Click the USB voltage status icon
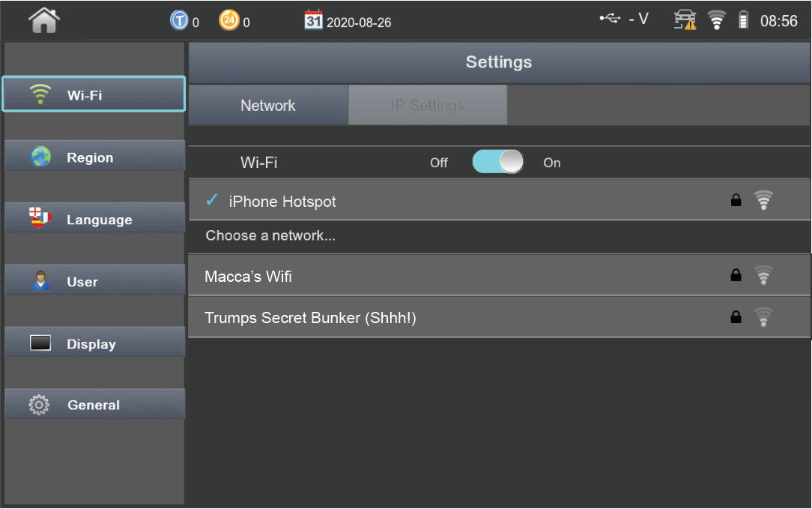This screenshot has height=509, width=812. (x=610, y=19)
